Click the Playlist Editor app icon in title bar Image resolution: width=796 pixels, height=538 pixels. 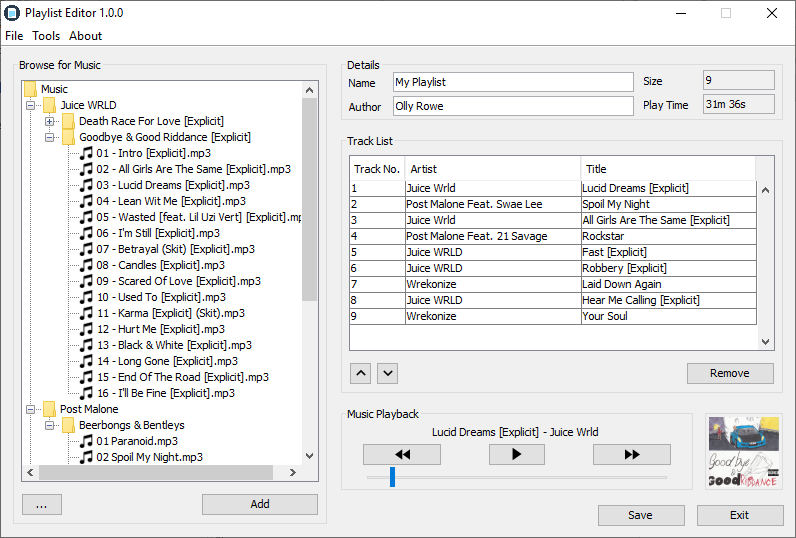coord(12,13)
